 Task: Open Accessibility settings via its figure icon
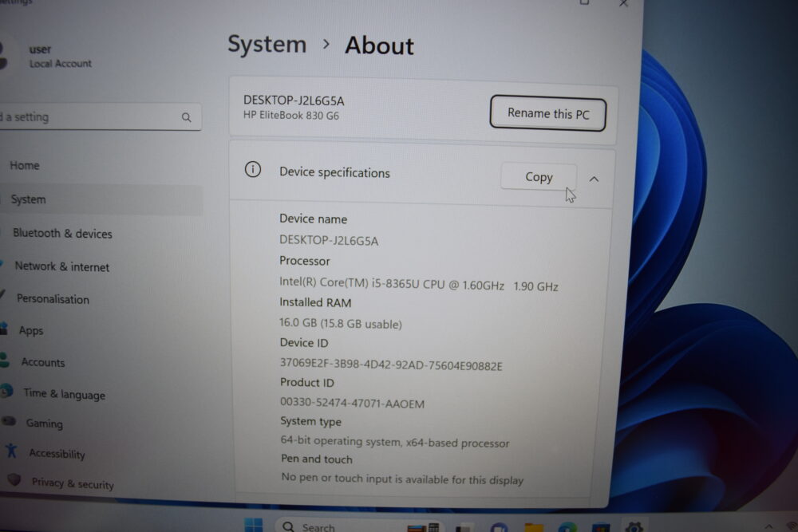tap(11, 451)
